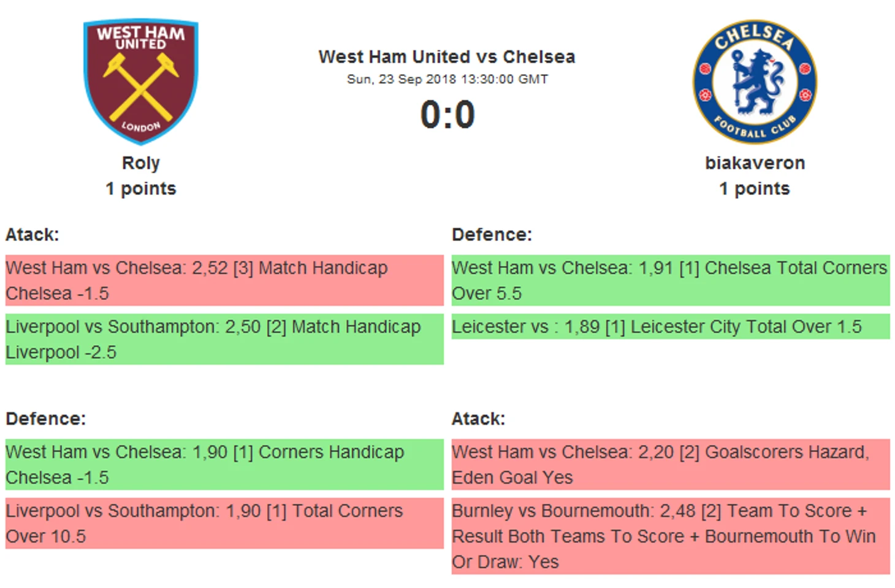Screen dimensions: 895x588
Task: Select the 0:0 match score
Action: (447, 115)
